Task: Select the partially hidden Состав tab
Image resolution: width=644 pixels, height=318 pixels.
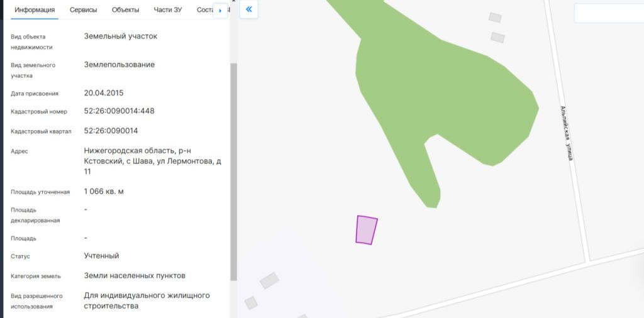Action: point(204,10)
